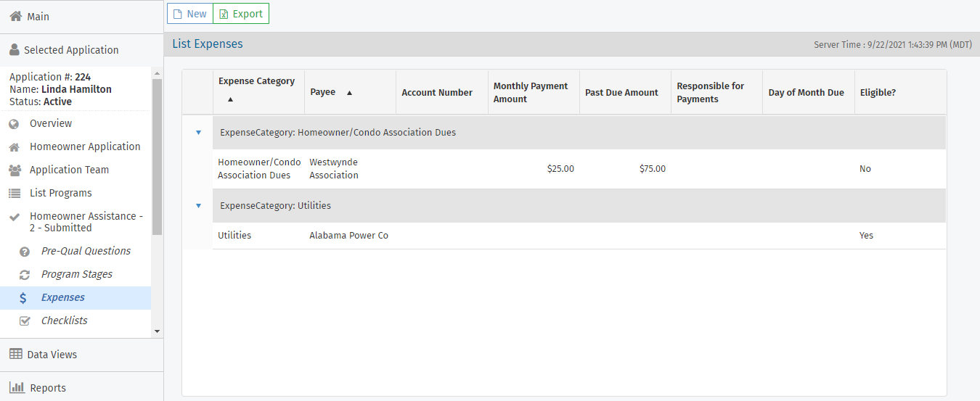
Task: Click the New expense button
Action: tap(190, 14)
